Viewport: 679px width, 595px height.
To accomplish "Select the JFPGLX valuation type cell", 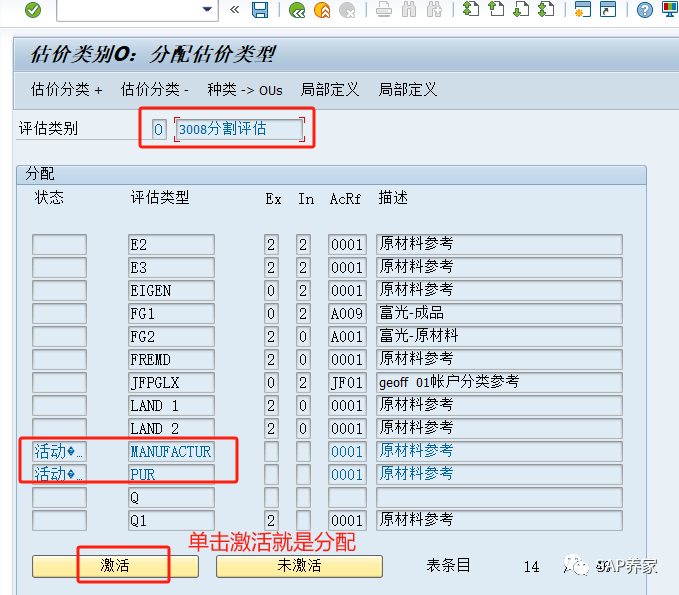I will click(x=171, y=382).
